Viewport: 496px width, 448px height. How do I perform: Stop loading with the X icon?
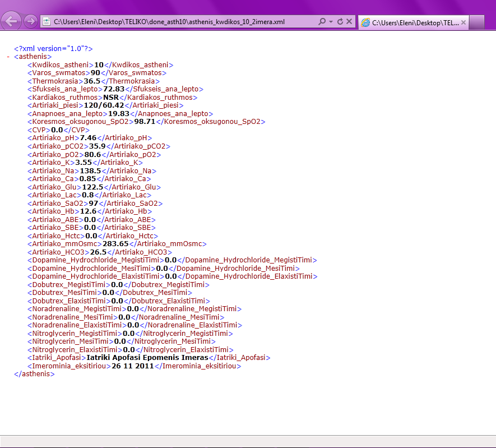349,21
